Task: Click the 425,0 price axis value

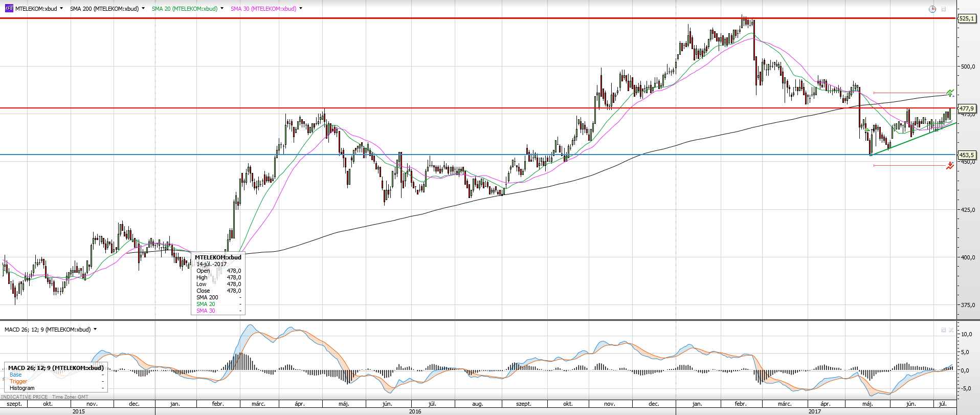Action: (968, 210)
